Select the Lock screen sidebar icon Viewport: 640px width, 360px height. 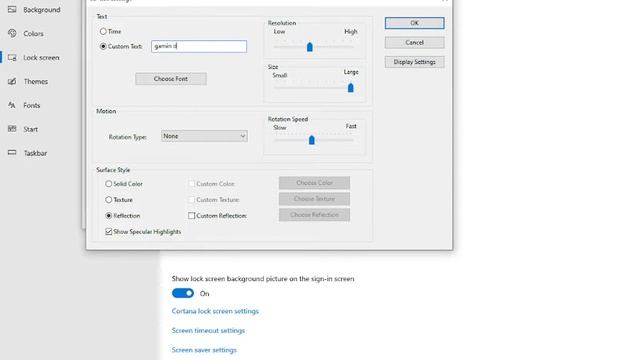pos(12,57)
